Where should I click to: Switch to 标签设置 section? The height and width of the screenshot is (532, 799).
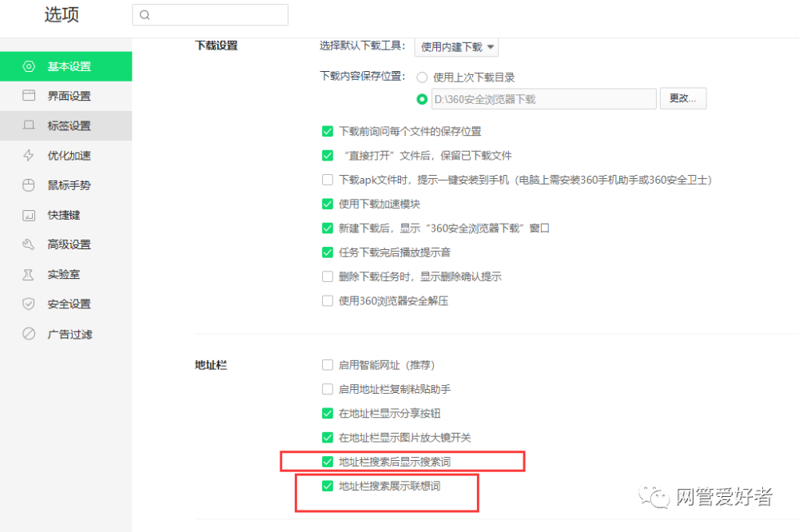click(66, 125)
